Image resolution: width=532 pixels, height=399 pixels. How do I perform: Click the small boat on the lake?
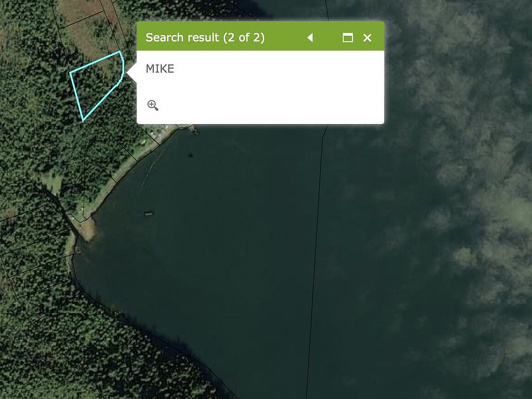point(149,214)
